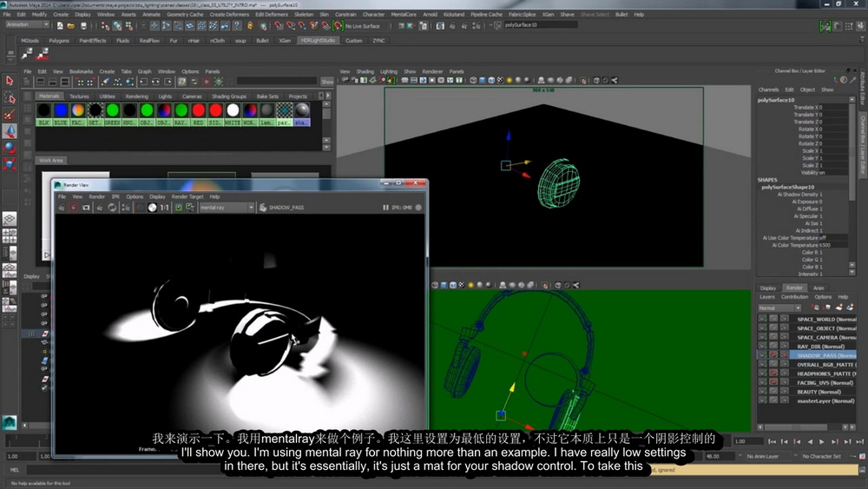Toggle renderable checkbox for masterLayer
Screen dimensions: 868x489
pos(763,400)
